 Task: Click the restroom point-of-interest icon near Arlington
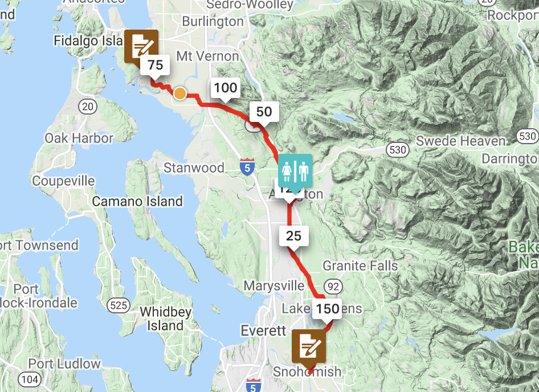tap(295, 171)
